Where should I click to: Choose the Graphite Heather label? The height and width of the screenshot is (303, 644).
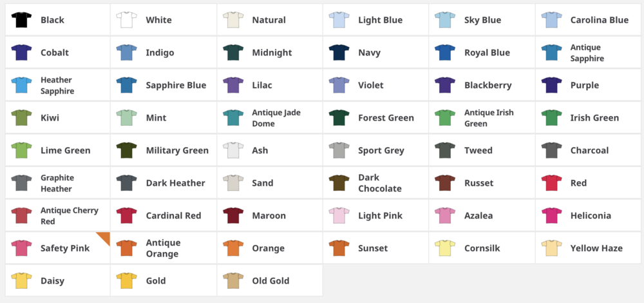(57, 183)
